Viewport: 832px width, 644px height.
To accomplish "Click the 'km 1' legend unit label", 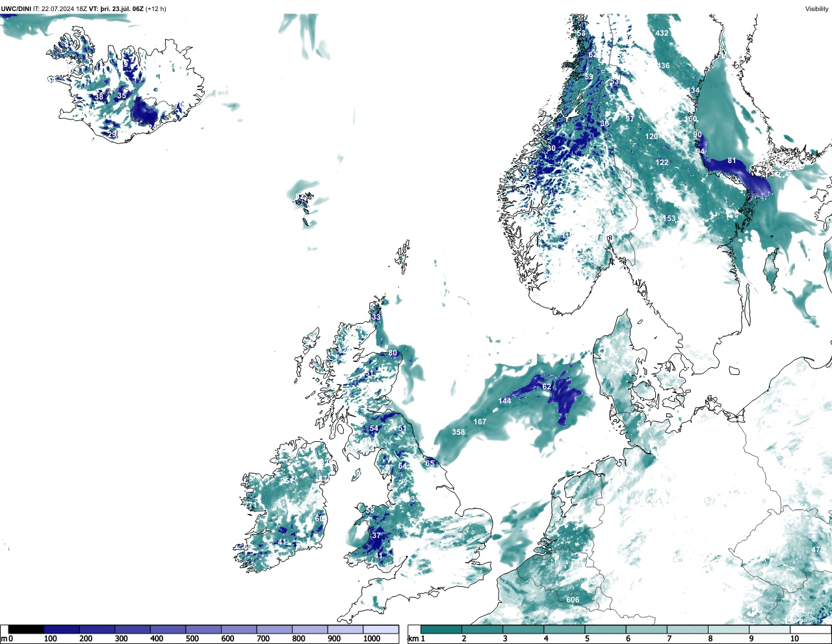I will pos(417,639).
